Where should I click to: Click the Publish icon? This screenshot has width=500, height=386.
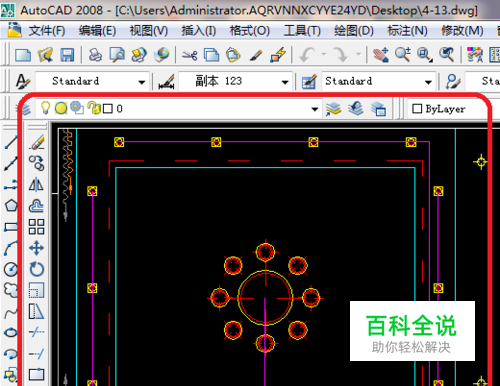pyautogui.click(x=139, y=55)
